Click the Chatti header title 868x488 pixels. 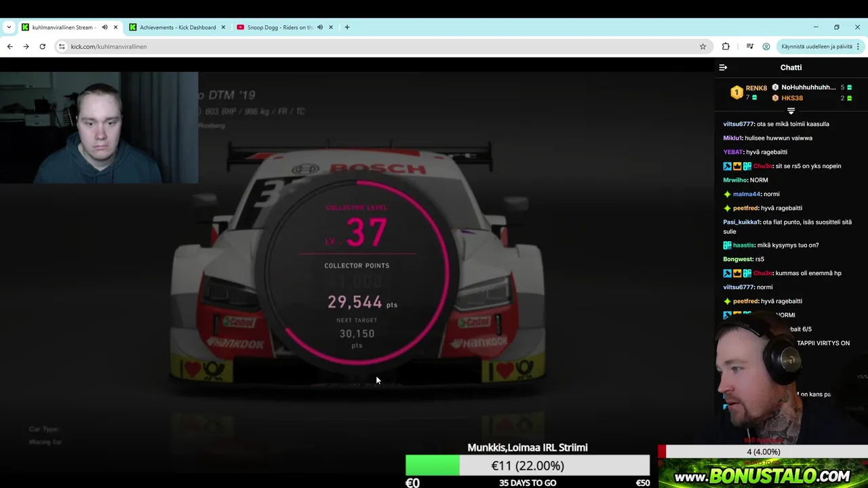click(791, 68)
